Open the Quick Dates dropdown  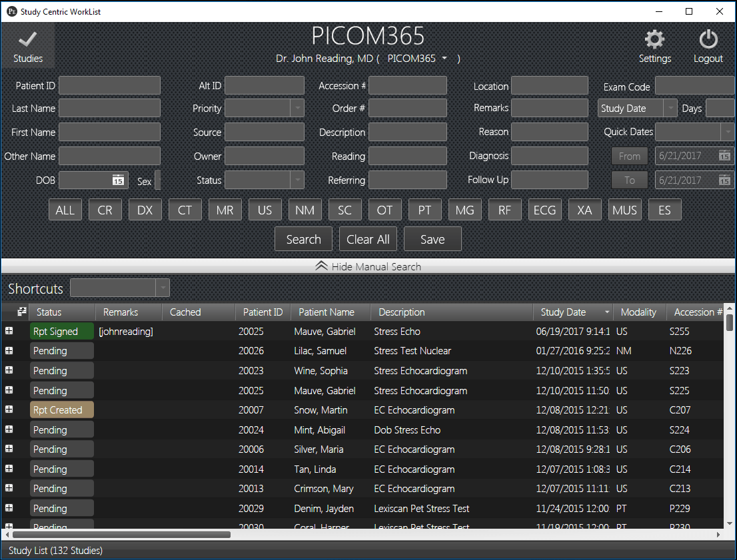(726, 131)
